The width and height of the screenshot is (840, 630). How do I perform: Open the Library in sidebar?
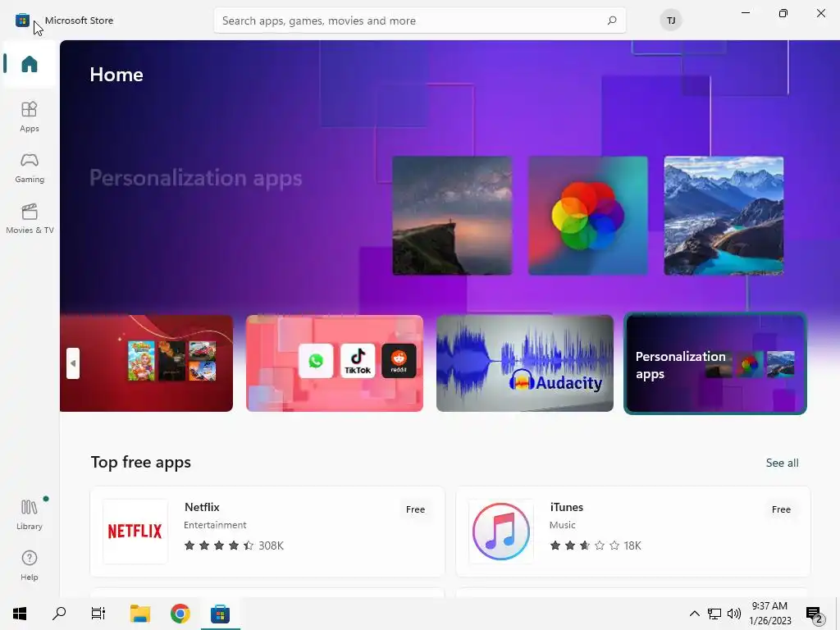[x=30, y=514]
